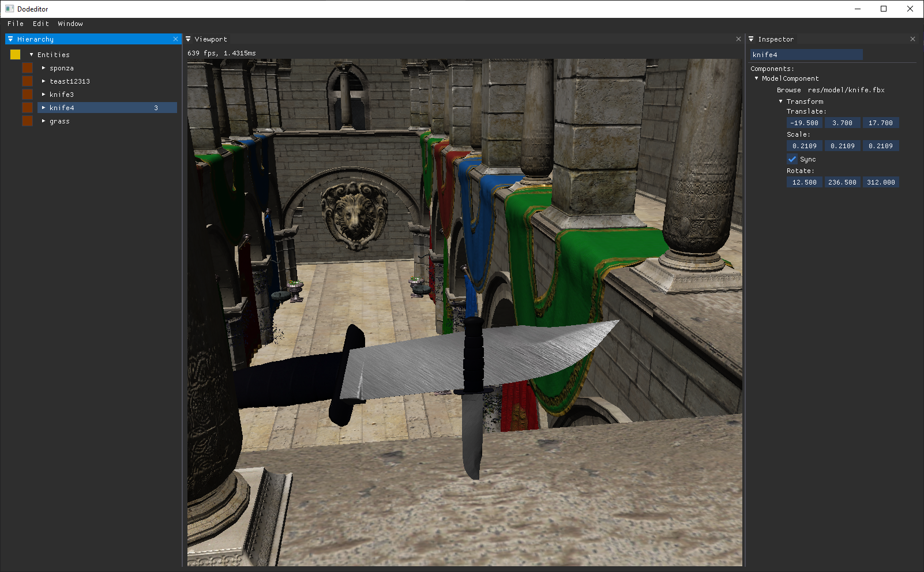Open the File menu

(16, 24)
